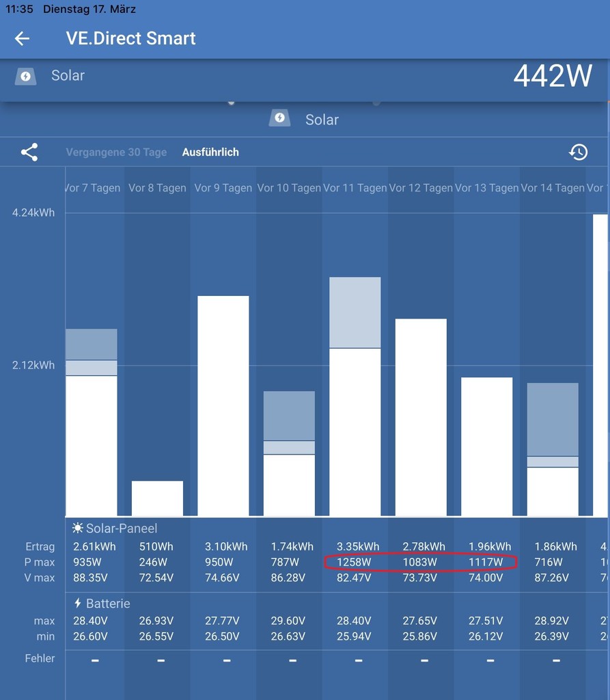This screenshot has height=700, width=610.
Task: Tap the 2.61kWh yield value
Action: (x=94, y=546)
